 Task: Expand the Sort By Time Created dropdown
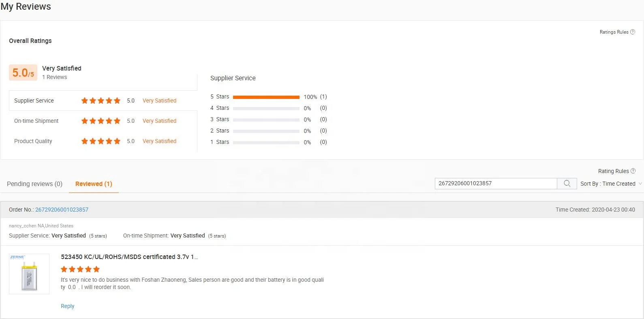(x=611, y=184)
